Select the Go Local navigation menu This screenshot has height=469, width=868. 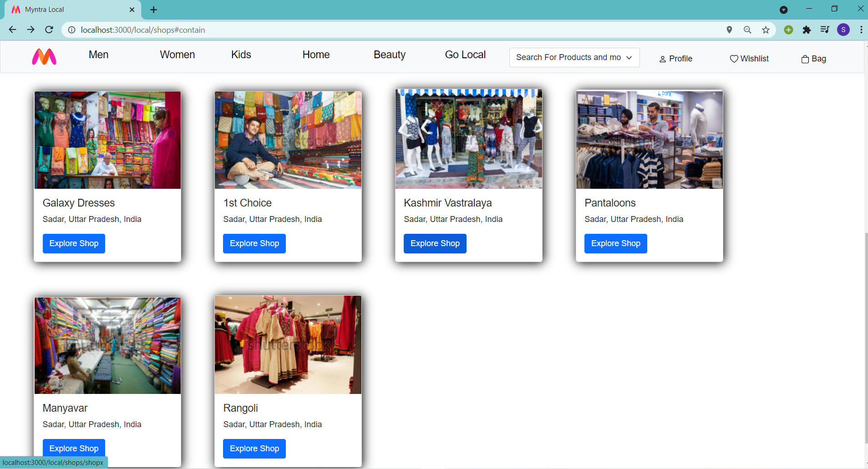point(465,54)
